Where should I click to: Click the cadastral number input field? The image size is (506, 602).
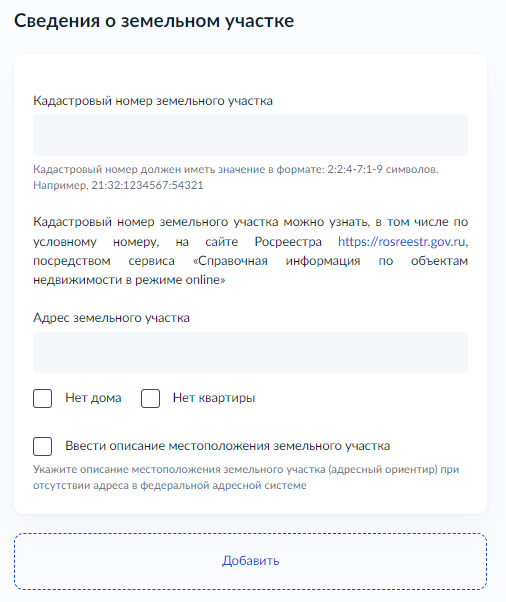pos(250,135)
